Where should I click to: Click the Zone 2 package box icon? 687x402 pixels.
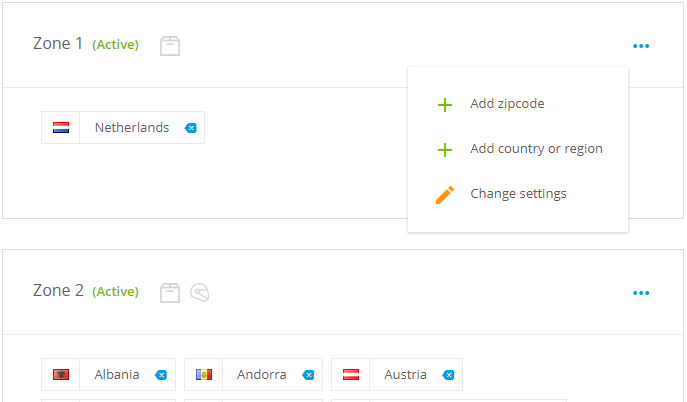170,292
